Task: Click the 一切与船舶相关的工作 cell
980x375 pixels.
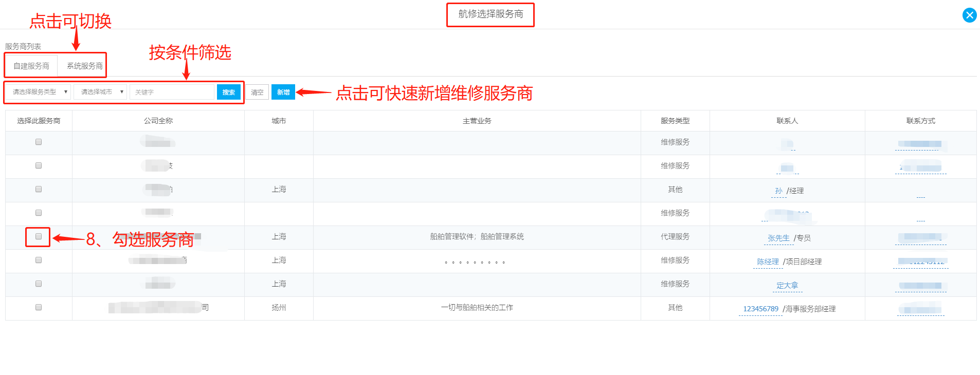Action: point(477,307)
